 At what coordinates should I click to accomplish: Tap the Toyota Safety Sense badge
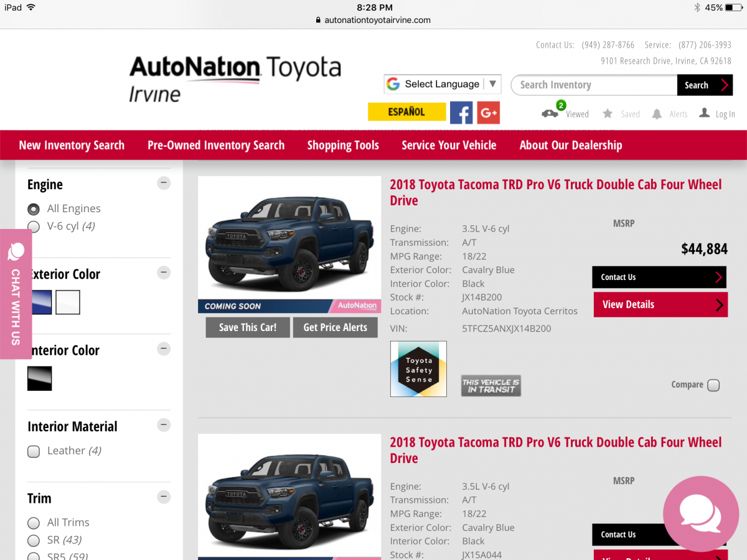[x=418, y=369]
